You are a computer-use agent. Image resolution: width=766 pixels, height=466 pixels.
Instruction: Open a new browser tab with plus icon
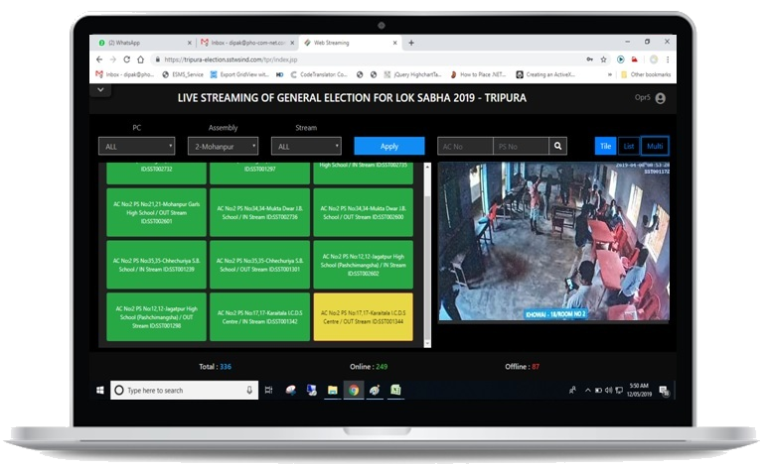pos(411,43)
